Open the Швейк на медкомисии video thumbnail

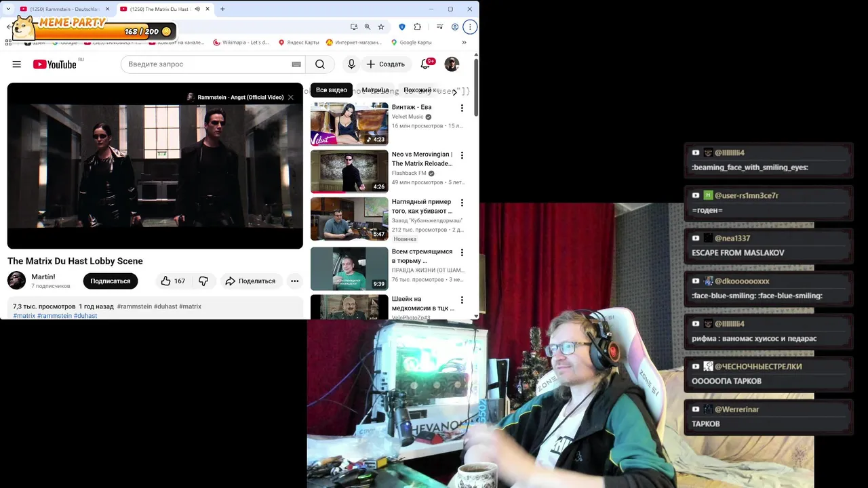point(349,307)
